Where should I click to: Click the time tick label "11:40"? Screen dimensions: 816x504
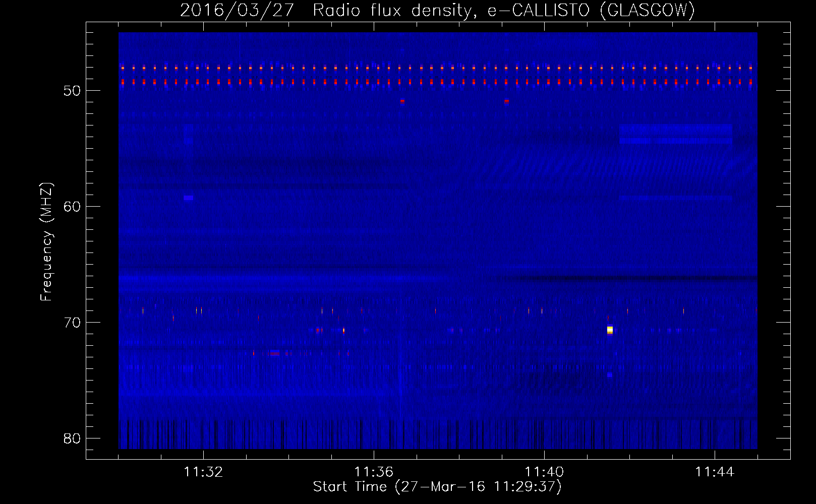[x=544, y=472]
